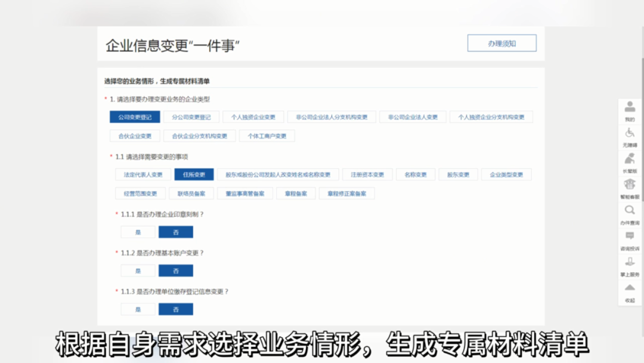Enable 无障碍 accessibility mode icon
This screenshot has width=644, height=363.
click(630, 137)
